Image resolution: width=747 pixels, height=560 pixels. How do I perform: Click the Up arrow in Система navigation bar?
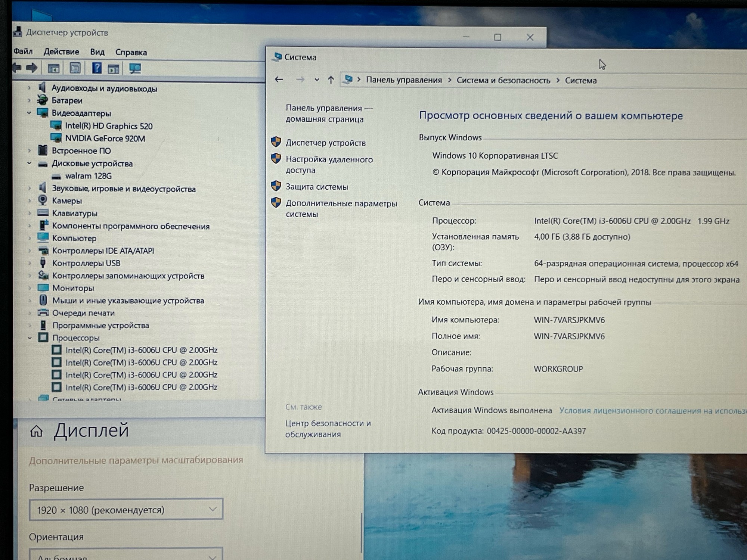click(x=331, y=80)
